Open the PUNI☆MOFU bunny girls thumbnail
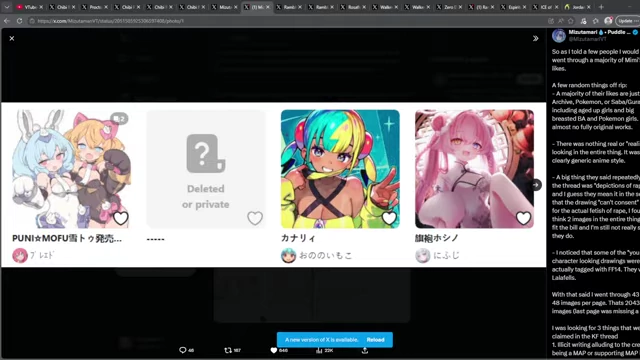Image resolution: width=640 pixels, height=360 pixels. click(x=71, y=169)
